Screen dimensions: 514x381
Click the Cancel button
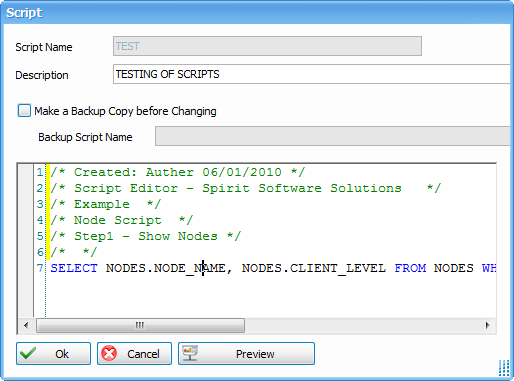(x=134, y=354)
